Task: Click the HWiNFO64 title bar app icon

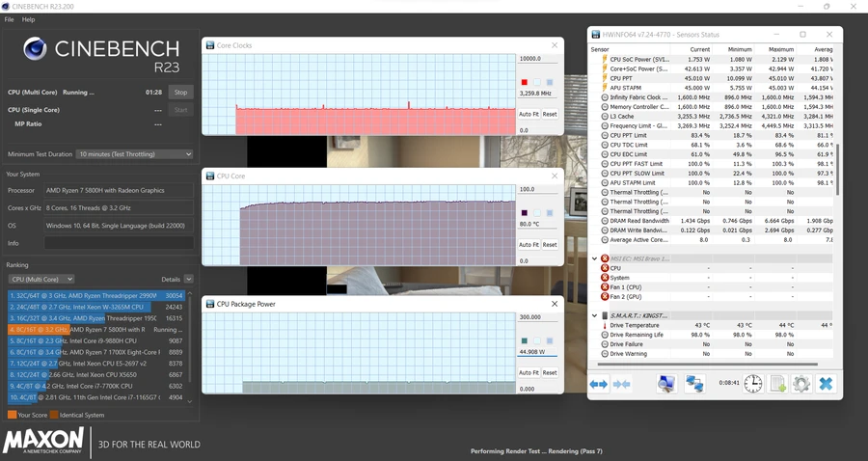Action: (596, 35)
